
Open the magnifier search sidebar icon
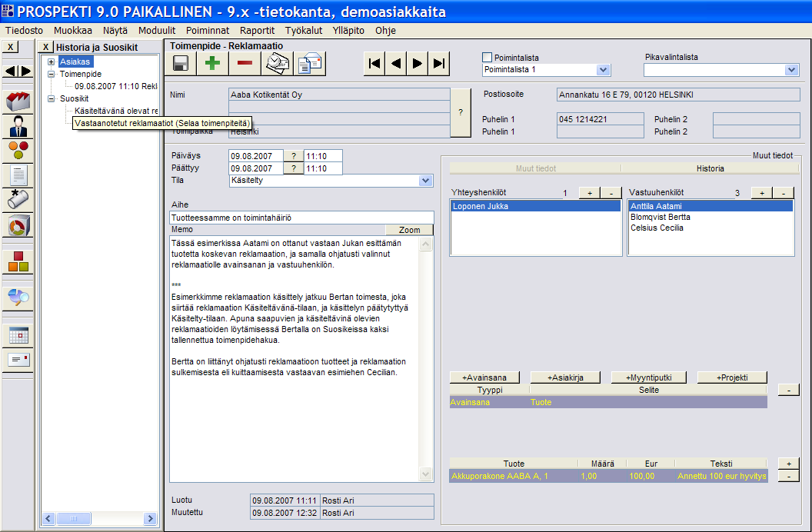18,298
